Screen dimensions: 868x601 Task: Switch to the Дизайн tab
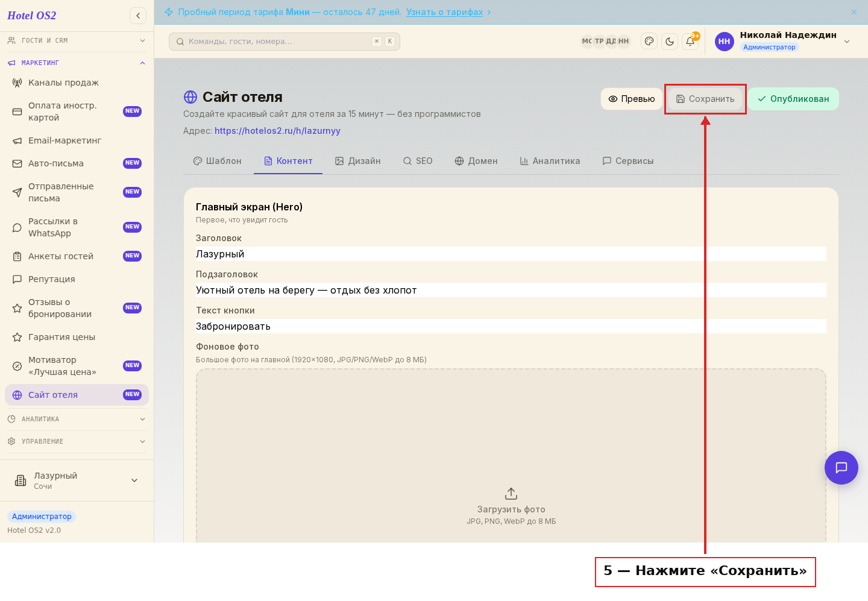click(x=358, y=161)
